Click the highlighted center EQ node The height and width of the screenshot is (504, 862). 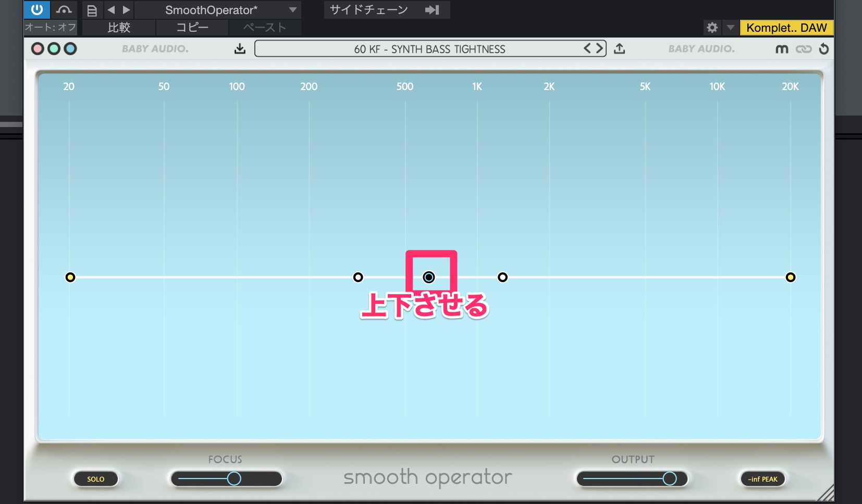(x=428, y=277)
